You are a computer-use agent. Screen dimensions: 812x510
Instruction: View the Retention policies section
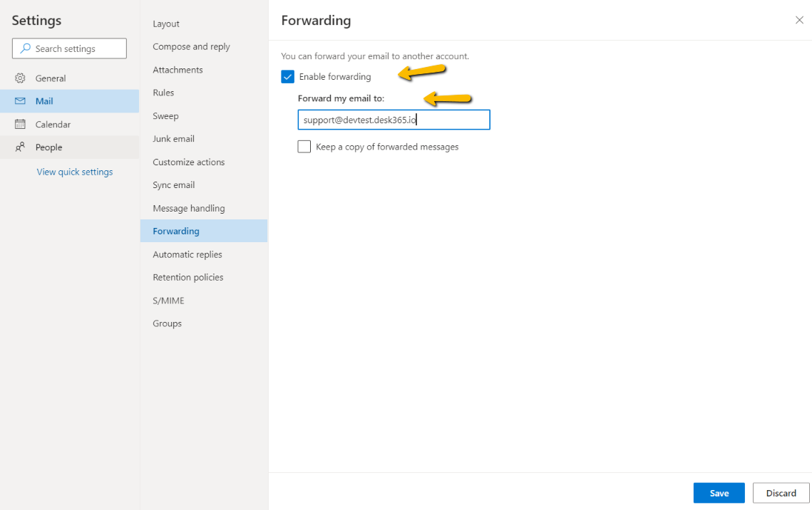pyautogui.click(x=186, y=277)
